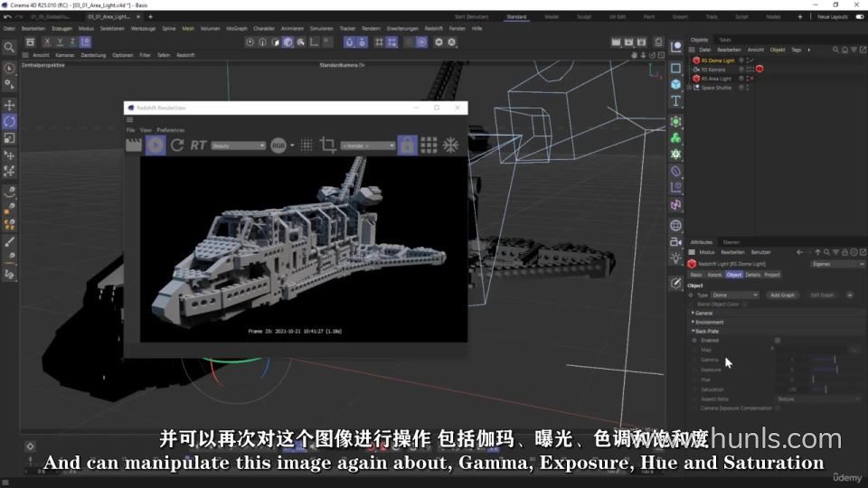The width and height of the screenshot is (868, 488).
Task: Expand the General section
Action: pos(703,314)
